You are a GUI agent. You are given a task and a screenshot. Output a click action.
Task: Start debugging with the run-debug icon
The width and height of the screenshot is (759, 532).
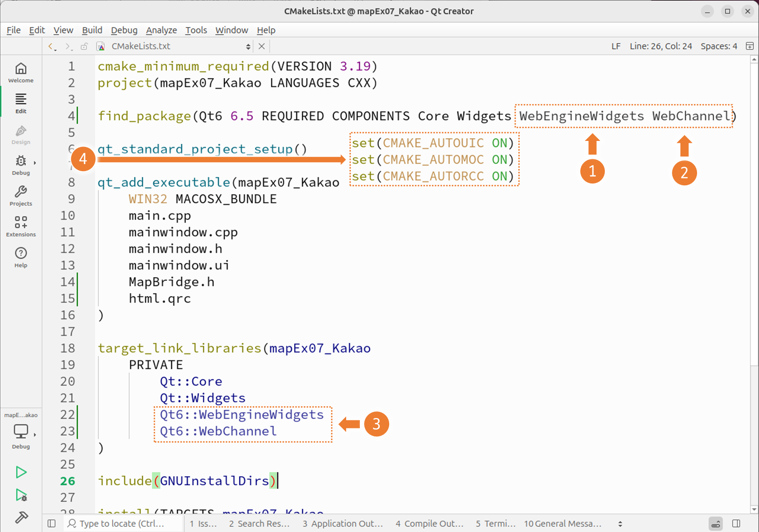21,495
